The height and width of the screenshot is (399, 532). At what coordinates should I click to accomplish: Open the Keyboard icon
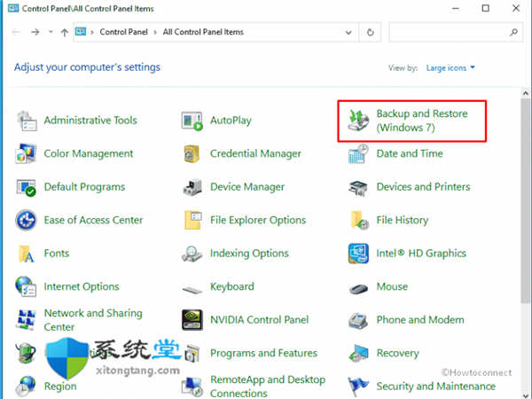pos(192,289)
